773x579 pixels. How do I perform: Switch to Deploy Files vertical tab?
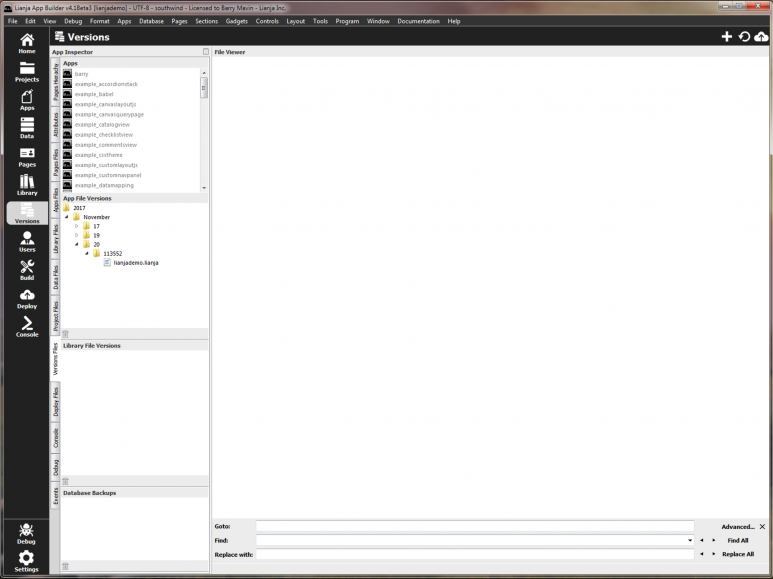56,402
